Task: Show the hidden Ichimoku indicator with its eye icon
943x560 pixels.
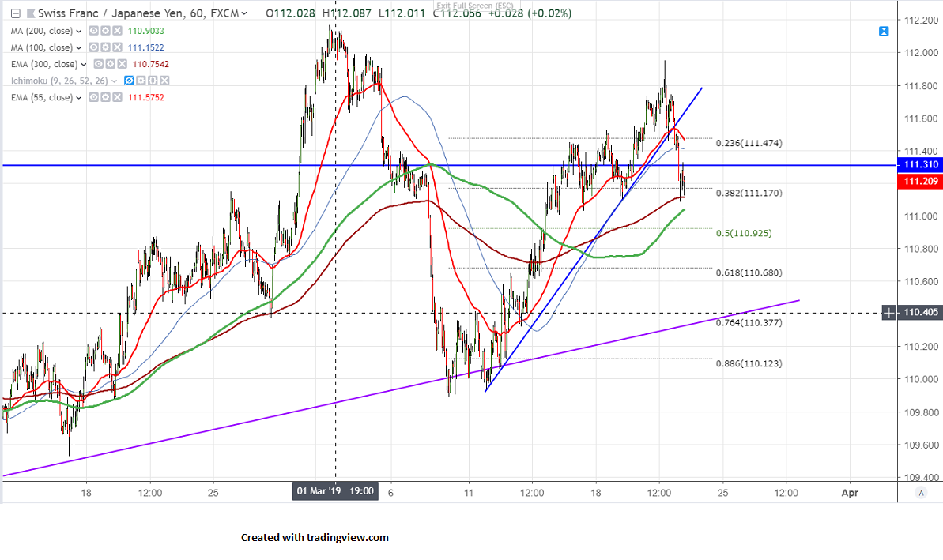Action: (x=129, y=81)
